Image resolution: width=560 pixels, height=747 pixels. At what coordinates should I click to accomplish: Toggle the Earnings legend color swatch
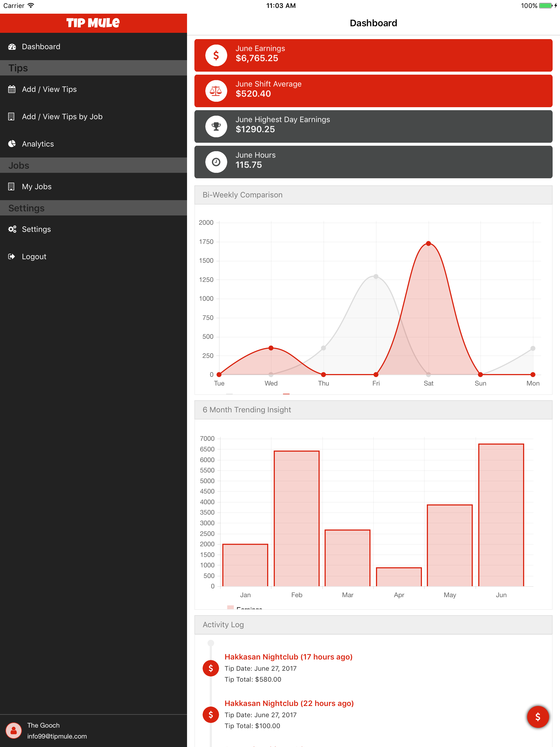pyautogui.click(x=231, y=607)
